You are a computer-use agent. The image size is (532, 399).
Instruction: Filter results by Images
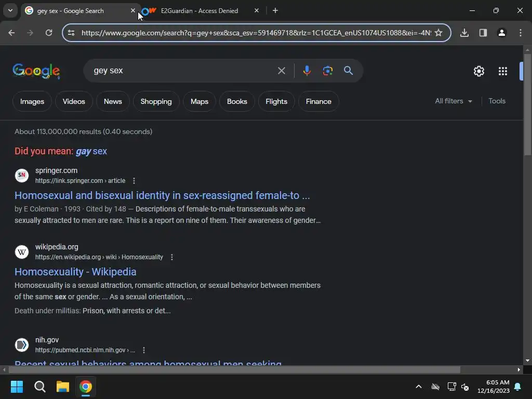coord(32,101)
